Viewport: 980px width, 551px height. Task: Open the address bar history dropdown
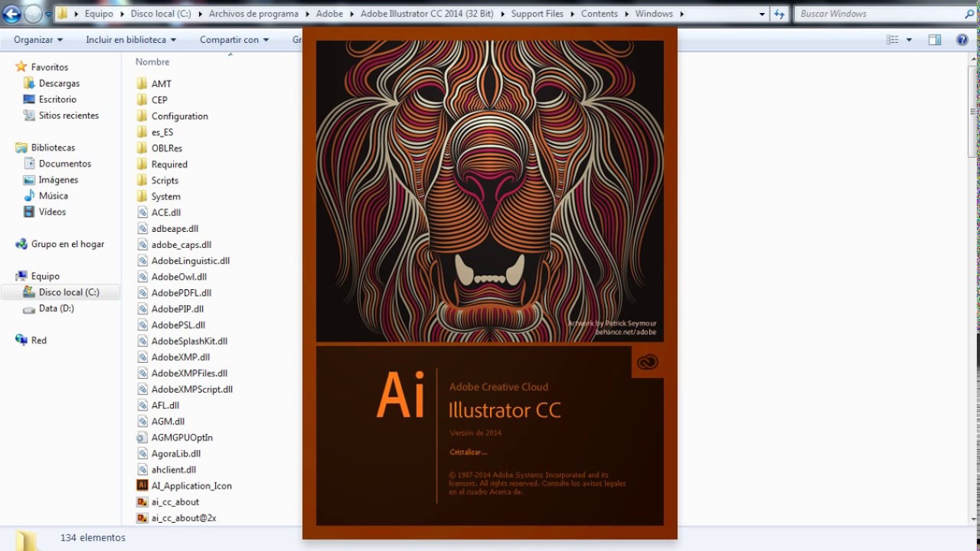[762, 14]
